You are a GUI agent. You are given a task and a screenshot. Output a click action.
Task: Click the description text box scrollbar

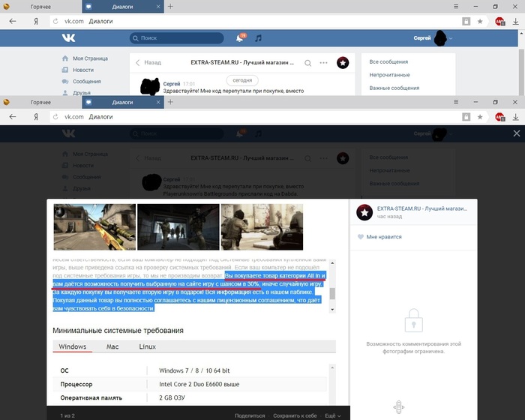332,285
